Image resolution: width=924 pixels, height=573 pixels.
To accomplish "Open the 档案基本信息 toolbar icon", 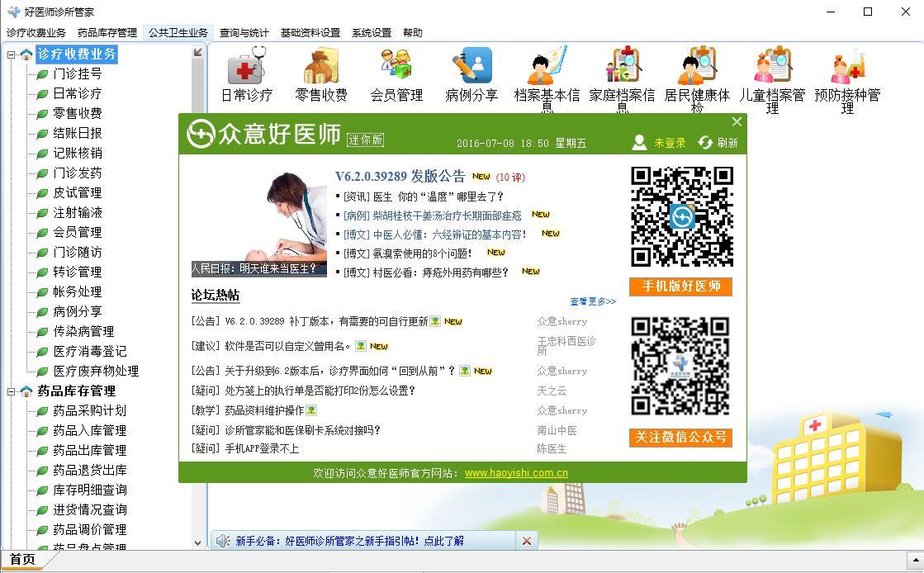I will (547, 65).
